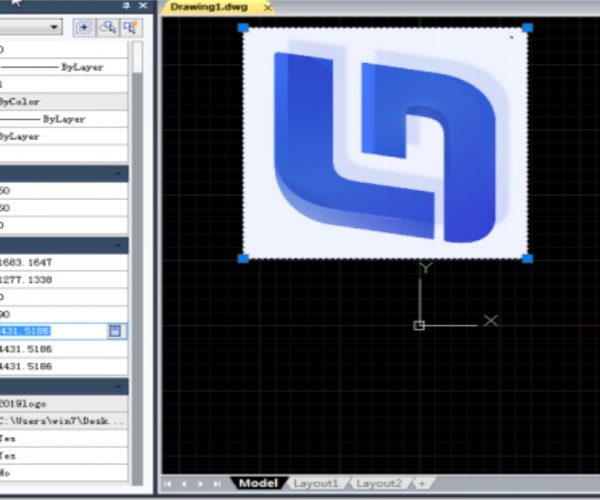
Task: Switch to the Drawing1.dwg tab
Action: click(x=209, y=7)
